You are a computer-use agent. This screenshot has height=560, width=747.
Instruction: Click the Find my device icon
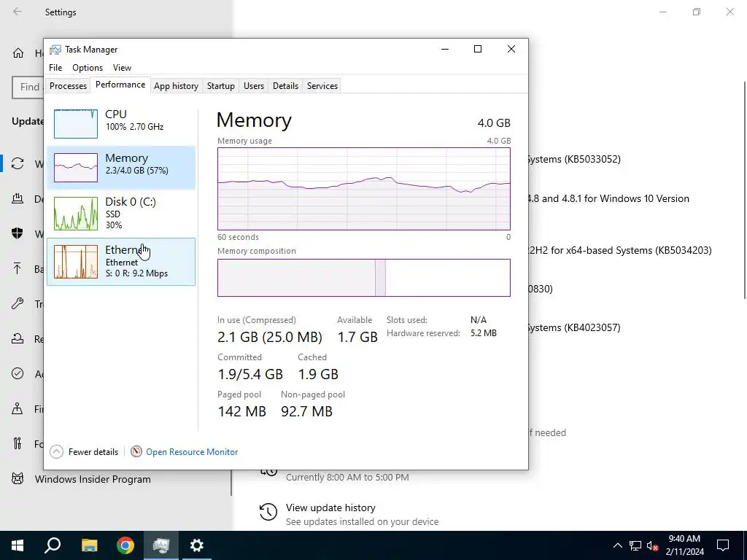pyautogui.click(x=18, y=408)
